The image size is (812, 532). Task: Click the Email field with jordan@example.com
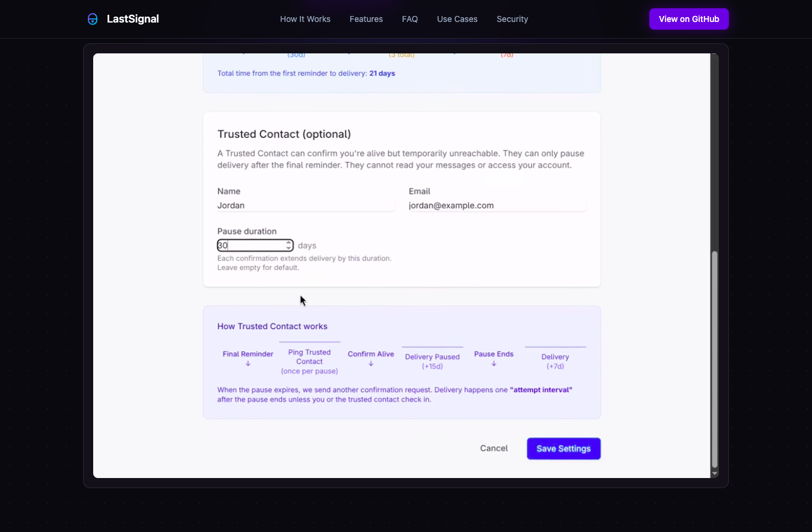pos(497,205)
